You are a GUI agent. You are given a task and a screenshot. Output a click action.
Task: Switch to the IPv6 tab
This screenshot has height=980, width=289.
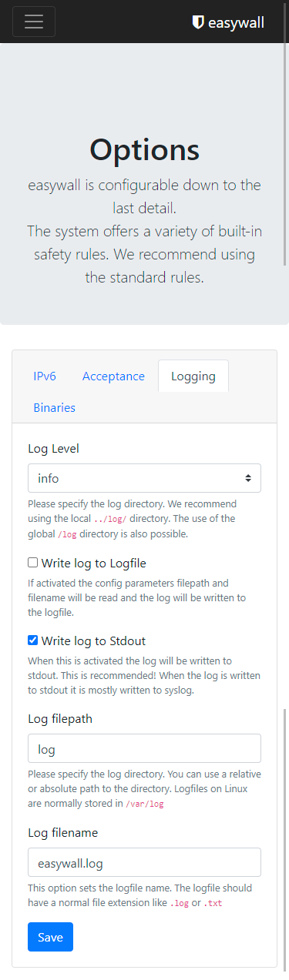45,376
